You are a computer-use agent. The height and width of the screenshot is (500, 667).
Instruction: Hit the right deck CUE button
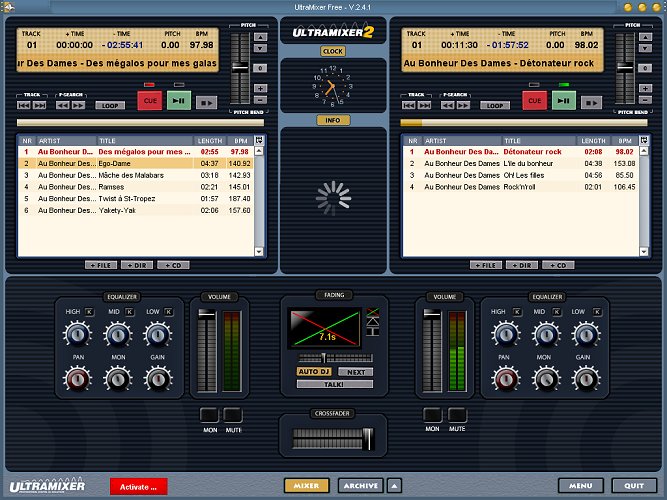pyautogui.click(x=535, y=101)
